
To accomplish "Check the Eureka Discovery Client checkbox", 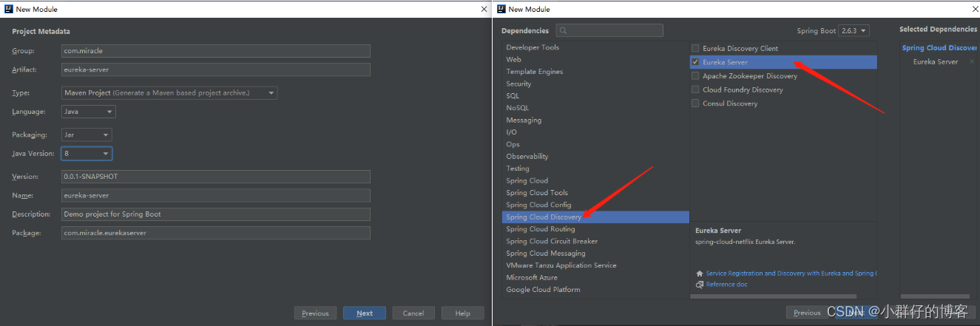I will pyautogui.click(x=695, y=48).
